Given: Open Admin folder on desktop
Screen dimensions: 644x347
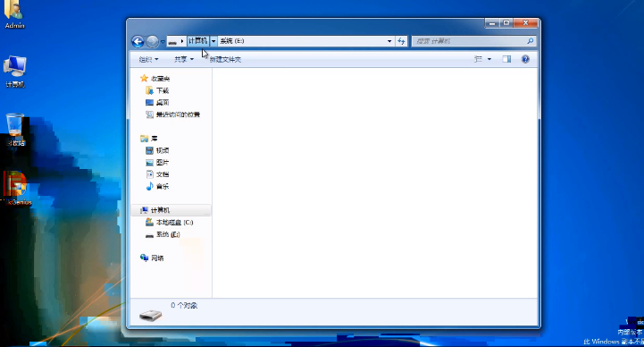Looking at the screenshot, I should pyautogui.click(x=14, y=14).
